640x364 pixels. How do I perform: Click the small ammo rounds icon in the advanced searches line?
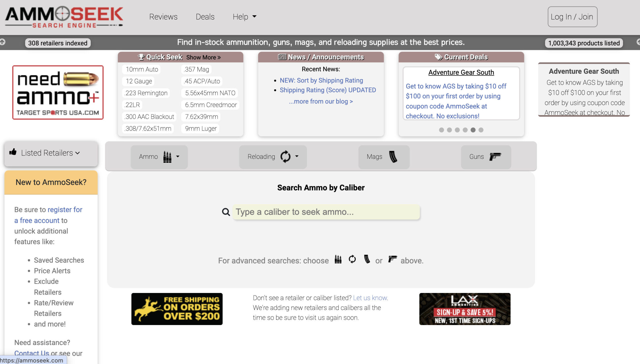coord(338,259)
